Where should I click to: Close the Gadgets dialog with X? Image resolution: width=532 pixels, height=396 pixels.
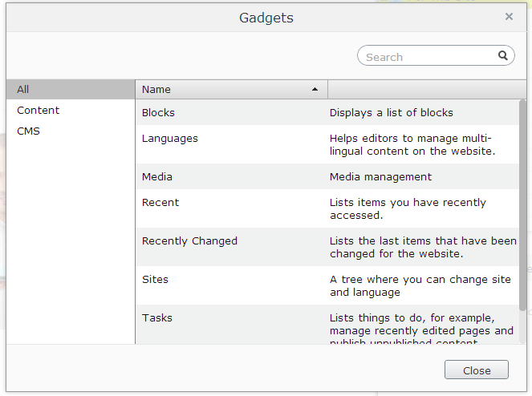[x=509, y=16]
